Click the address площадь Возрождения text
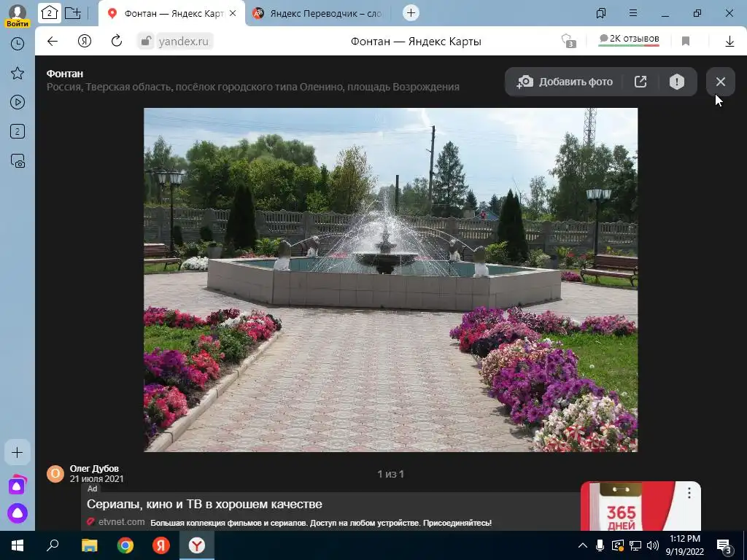747x560 pixels. point(403,87)
